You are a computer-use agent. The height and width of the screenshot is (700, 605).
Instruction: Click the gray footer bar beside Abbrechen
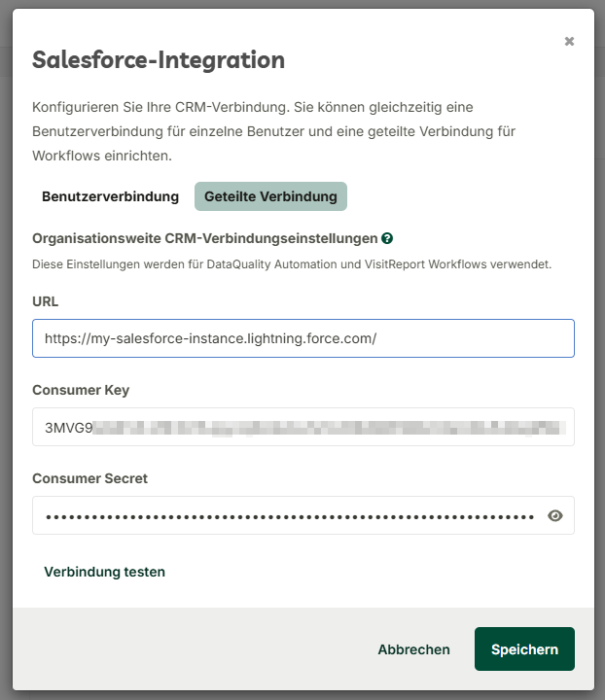coord(192,649)
